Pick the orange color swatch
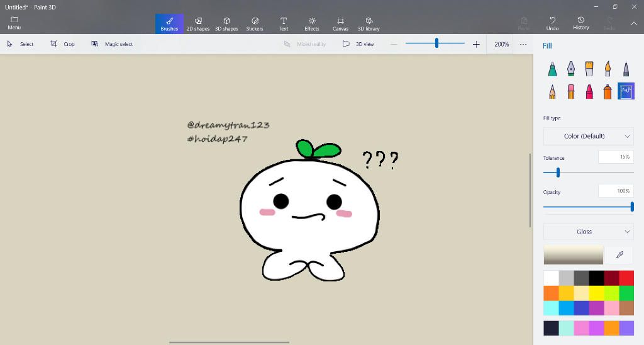The height and width of the screenshot is (345, 644). point(551,293)
